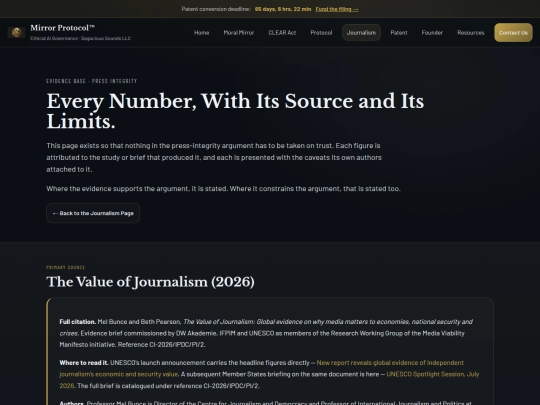The height and width of the screenshot is (405, 540).
Task: Follow the 'Fund the filing' link
Action: pyautogui.click(x=337, y=9)
